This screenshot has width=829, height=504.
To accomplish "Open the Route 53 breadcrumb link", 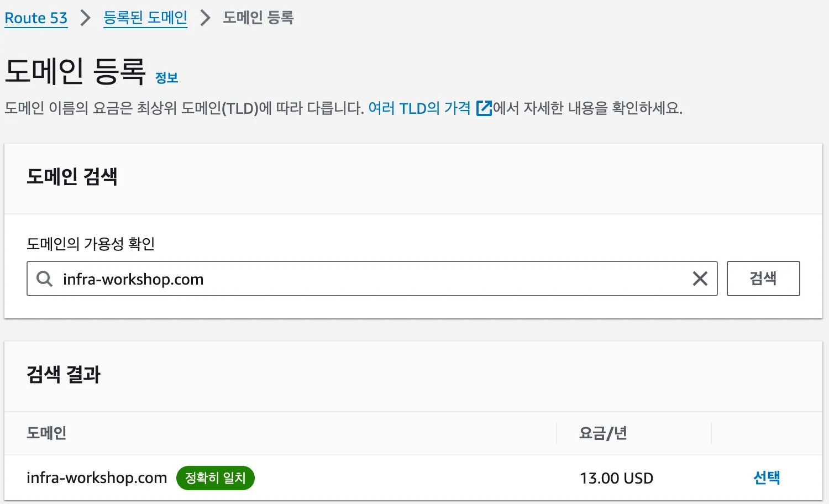I will [36, 18].
